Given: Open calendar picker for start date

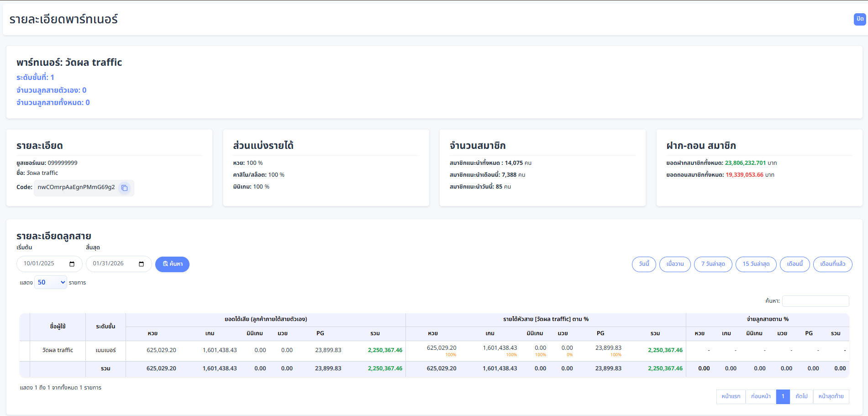Looking at the screenshot, I should pos(72,264).
